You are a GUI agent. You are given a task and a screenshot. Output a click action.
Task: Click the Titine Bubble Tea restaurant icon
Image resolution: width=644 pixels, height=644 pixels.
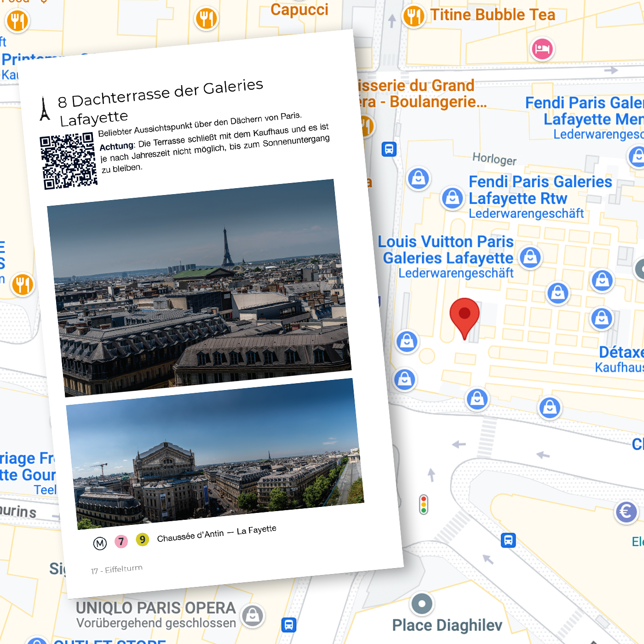(x=414, y=17)
